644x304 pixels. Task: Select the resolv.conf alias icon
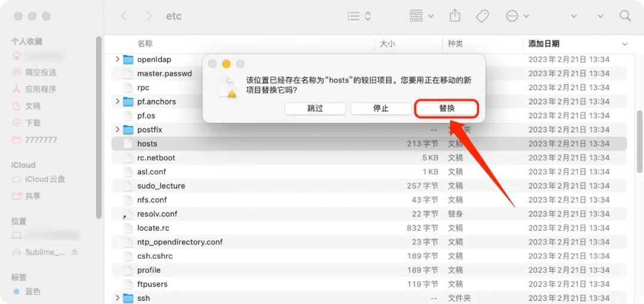click(129, 214)
